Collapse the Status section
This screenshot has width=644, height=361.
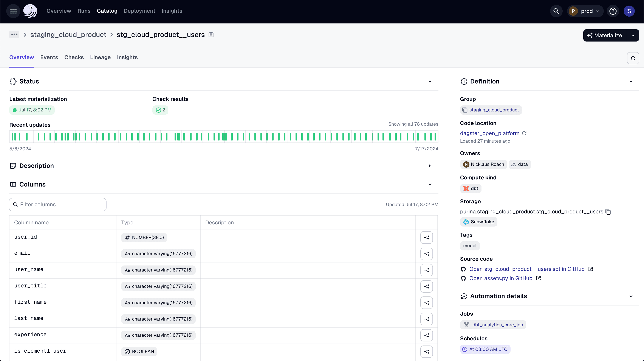coord(429,82)
